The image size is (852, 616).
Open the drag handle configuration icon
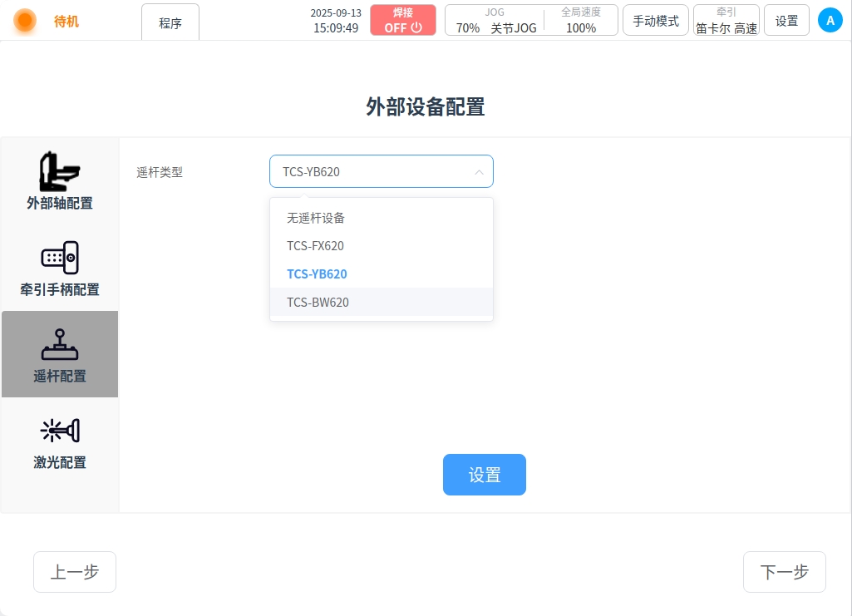tap(59, 259)
